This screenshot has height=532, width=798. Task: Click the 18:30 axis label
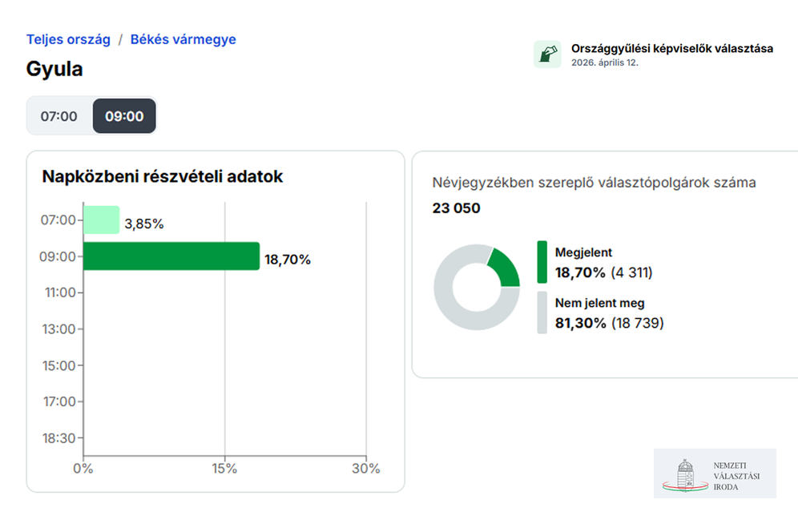(x=58, y=438)
